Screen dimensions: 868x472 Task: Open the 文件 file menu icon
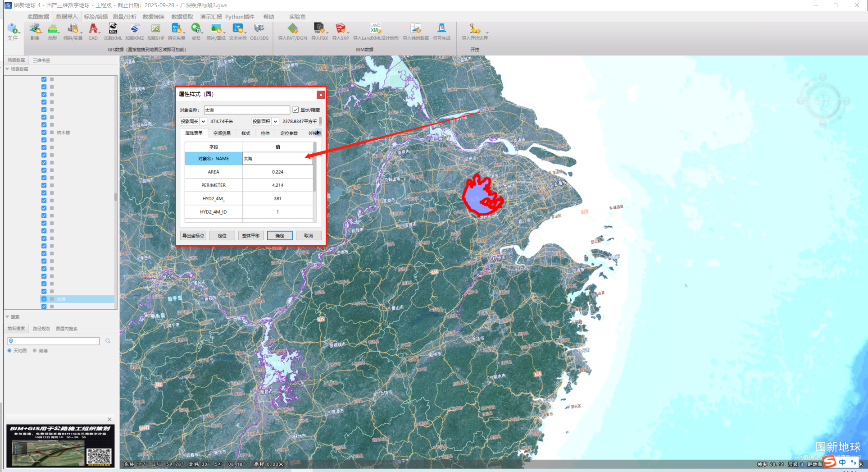pos(12,29)
